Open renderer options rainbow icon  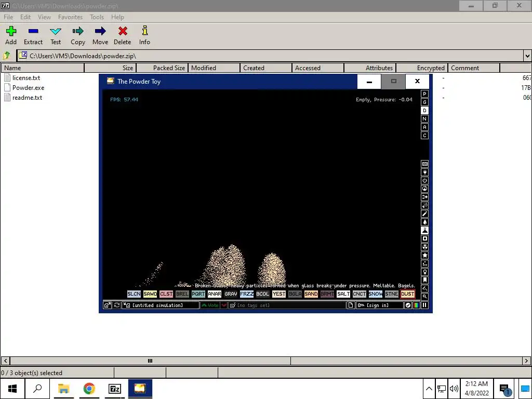click(x=416, y=305)
